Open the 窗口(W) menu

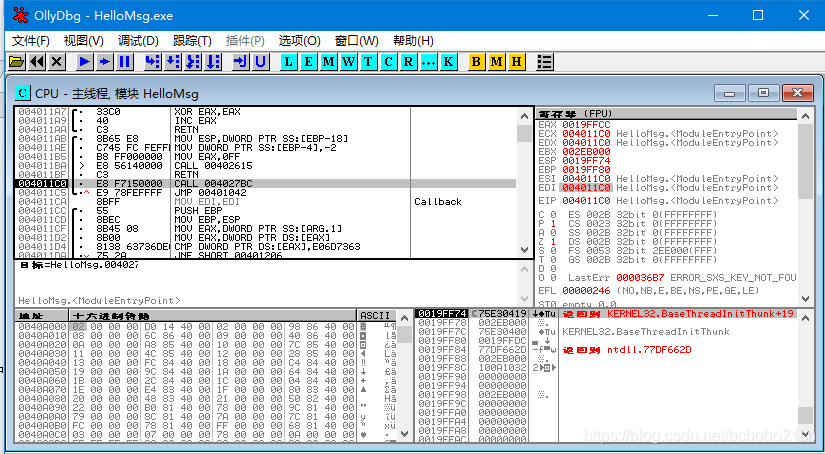(x=356, y=41)
